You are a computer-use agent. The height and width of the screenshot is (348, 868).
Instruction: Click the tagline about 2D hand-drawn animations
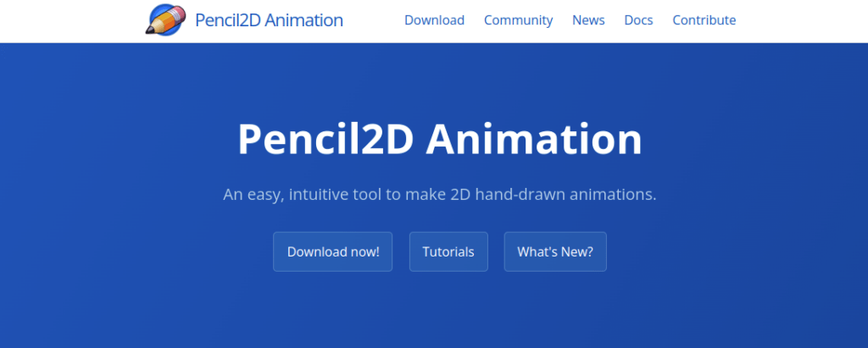tap(440, 195)
